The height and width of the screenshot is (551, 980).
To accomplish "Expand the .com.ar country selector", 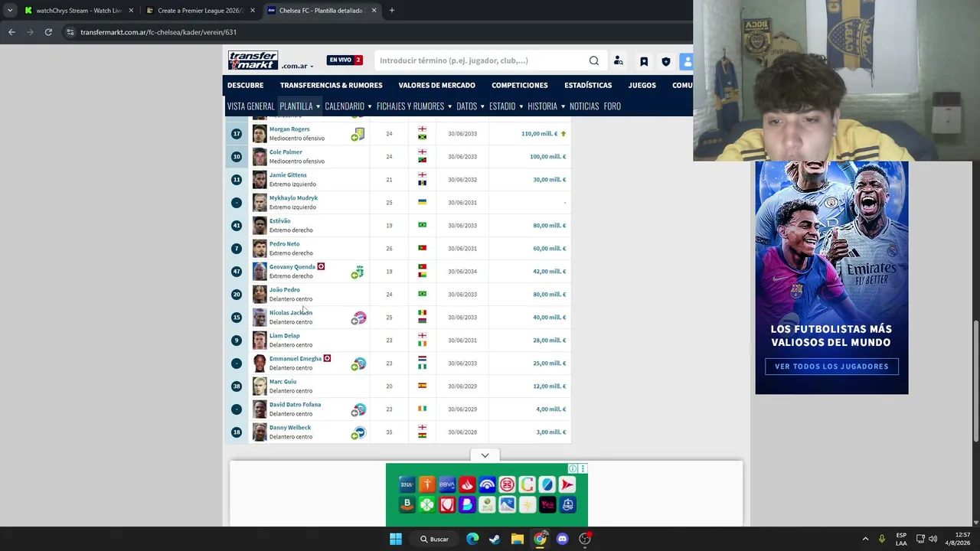I will [x=297, y=66].
